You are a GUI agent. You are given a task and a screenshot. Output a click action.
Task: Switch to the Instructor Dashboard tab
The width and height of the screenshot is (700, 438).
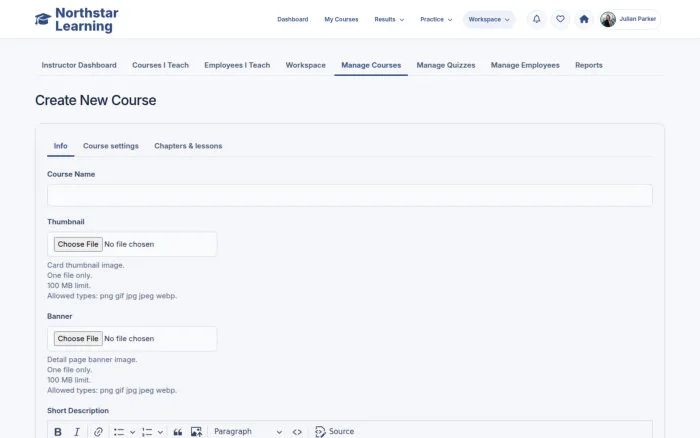tap(79, 65)
